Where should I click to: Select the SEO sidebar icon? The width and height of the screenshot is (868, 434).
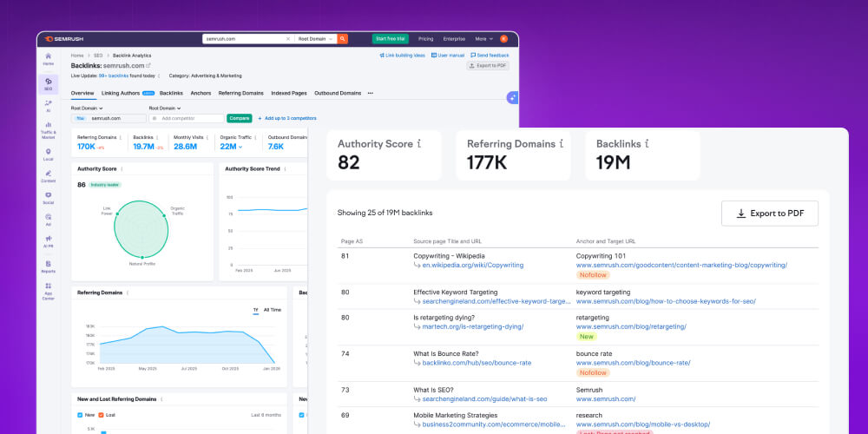click(48, 84)
